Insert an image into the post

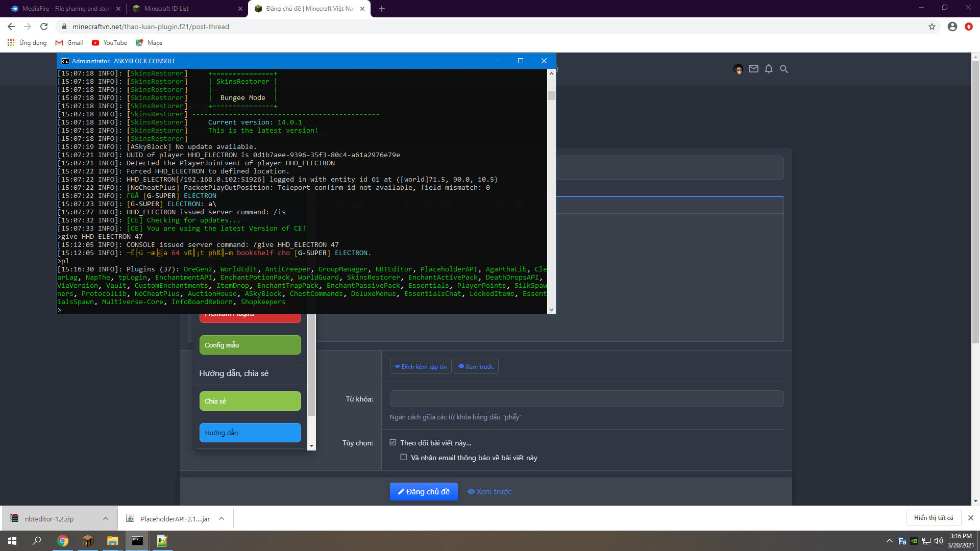click(x=358, y=205)
